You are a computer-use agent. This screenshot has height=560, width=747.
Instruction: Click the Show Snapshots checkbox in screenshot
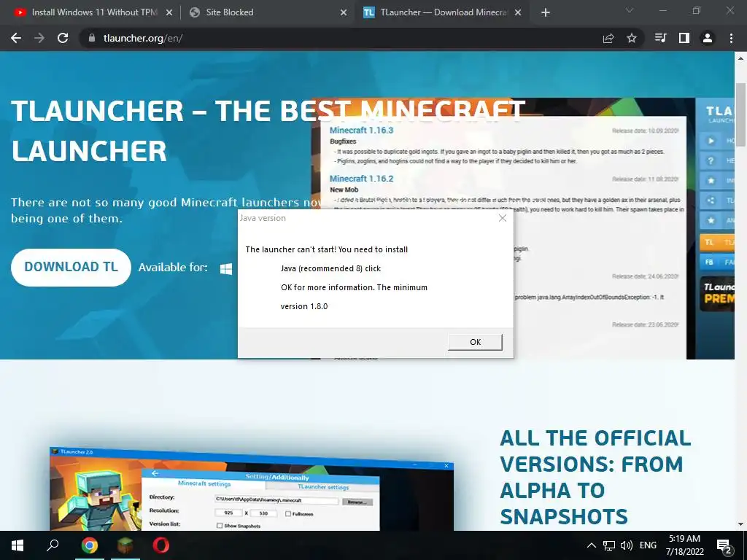click(220, 526)
